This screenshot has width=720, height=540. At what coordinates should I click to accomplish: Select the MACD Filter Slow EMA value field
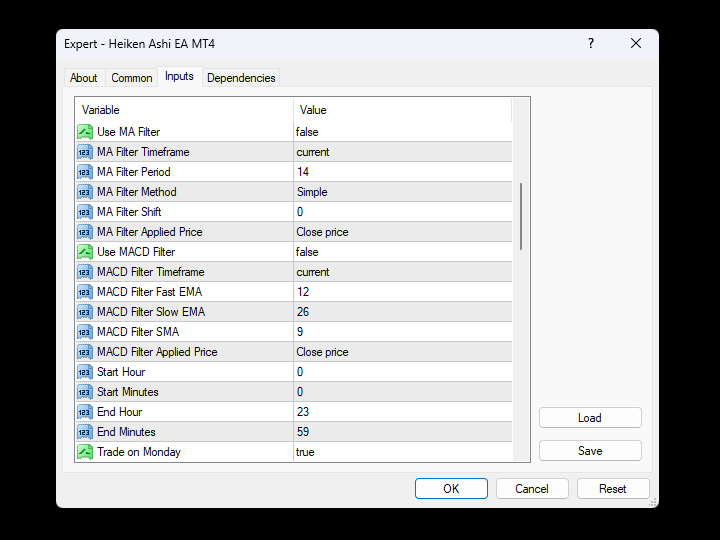pos(400,312)
